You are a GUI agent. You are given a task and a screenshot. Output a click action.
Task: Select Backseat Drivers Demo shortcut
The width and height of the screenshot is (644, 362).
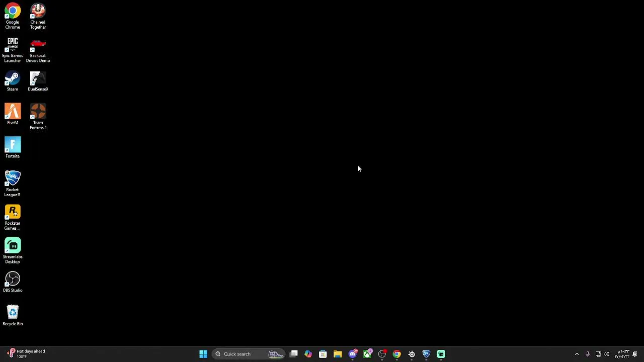pyautogui.click(x=38, y=50)
